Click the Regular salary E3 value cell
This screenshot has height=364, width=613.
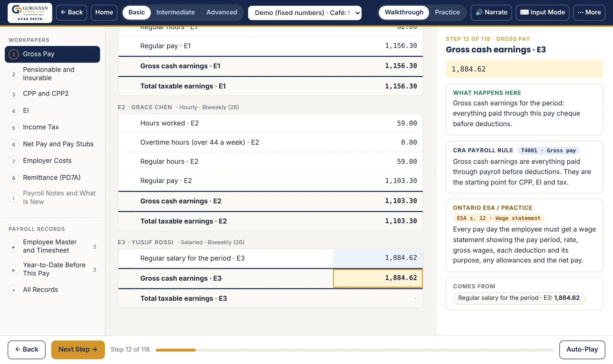(x=378, y=258)
